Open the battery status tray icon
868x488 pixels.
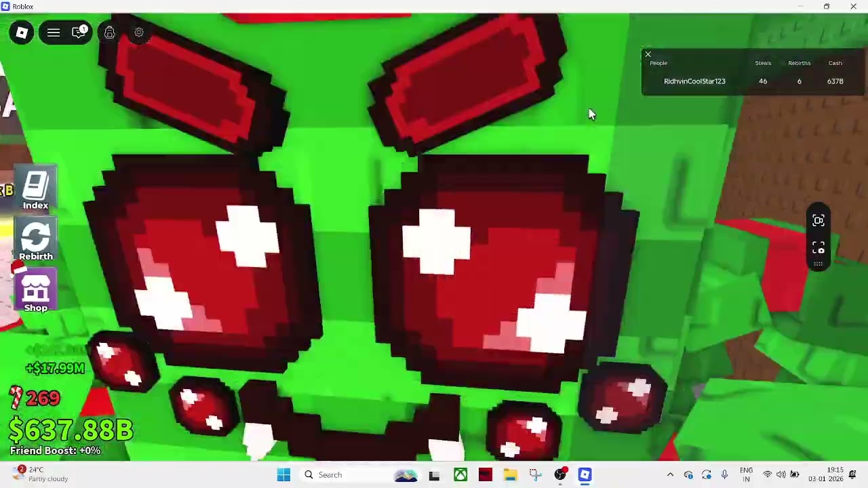(794, 475)
